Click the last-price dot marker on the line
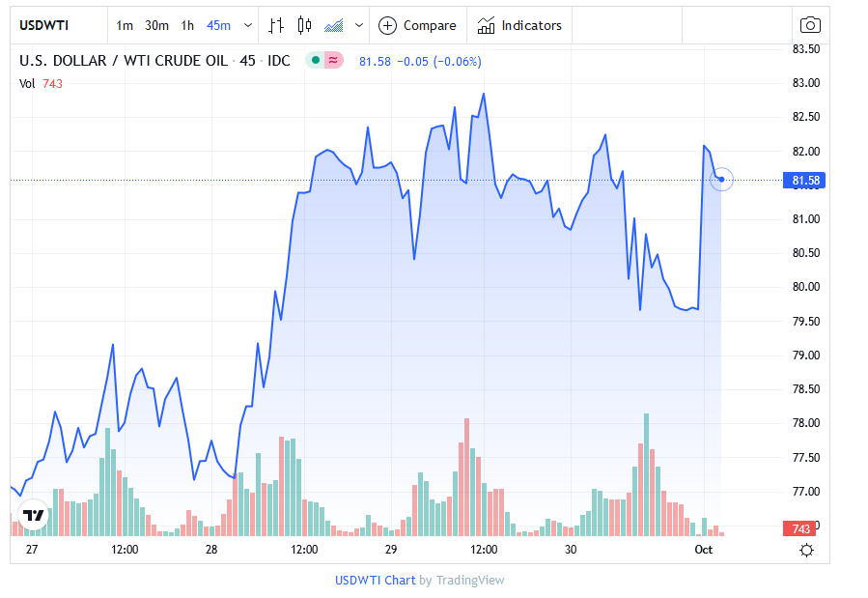This screenshot has width=868, height=598. 721,180
